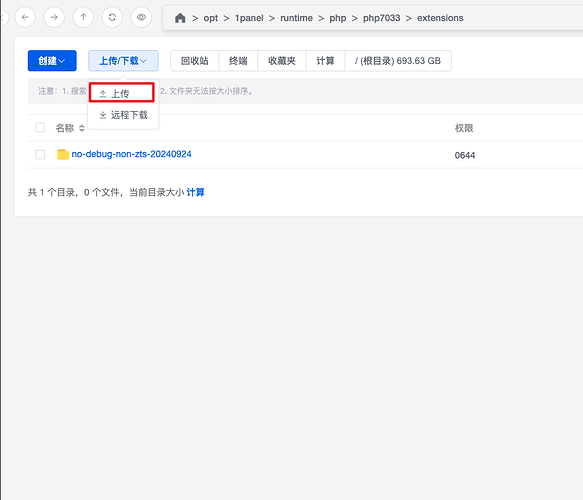Check the no-debug-non-zts-20240924 row checkbox
This screenshot has height=500, width=583.
(40, 154)
